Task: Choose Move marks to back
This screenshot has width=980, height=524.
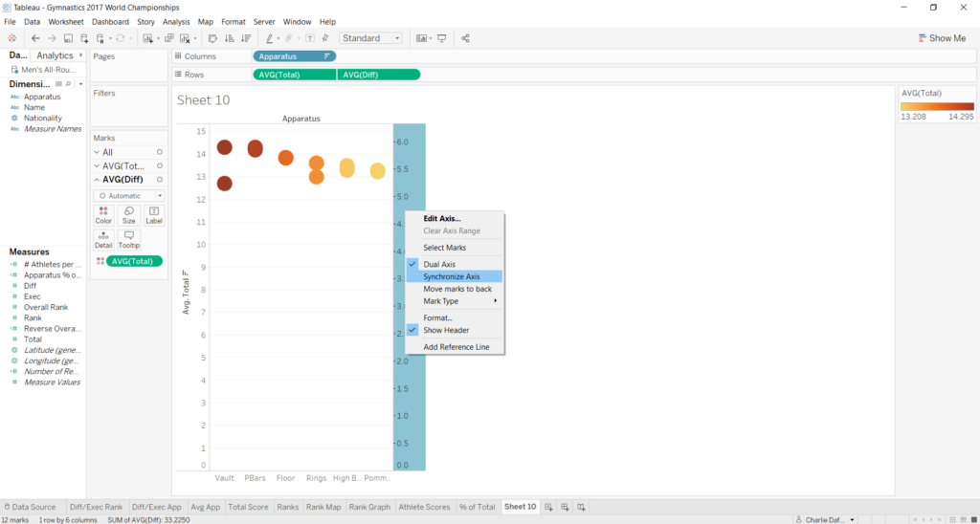Action: [x=455, y=289]
